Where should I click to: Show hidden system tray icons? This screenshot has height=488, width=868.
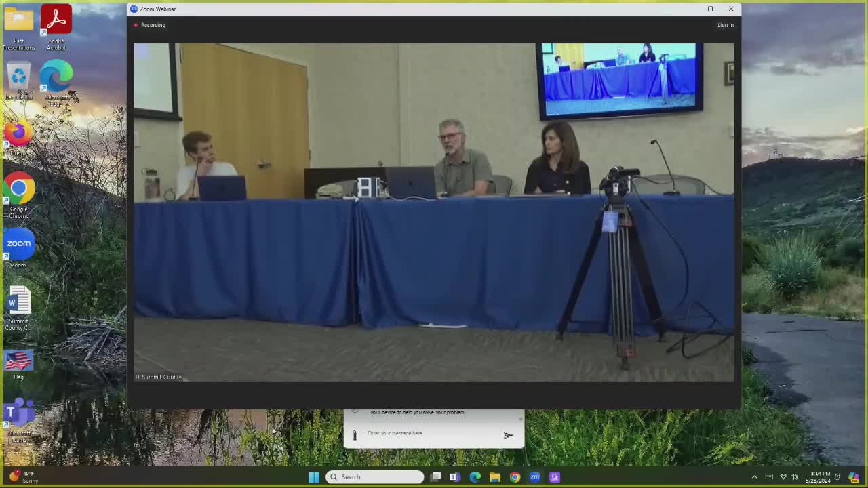point(754,477)
